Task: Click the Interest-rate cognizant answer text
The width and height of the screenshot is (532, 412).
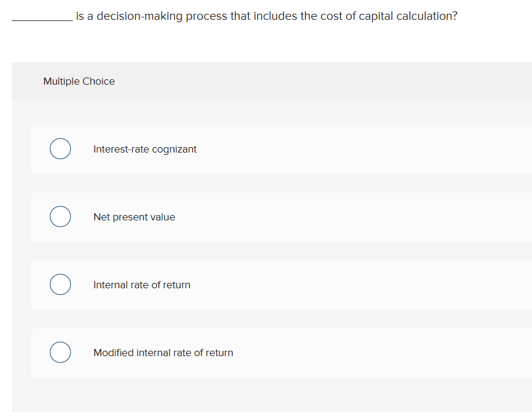Action: point(145,149)
